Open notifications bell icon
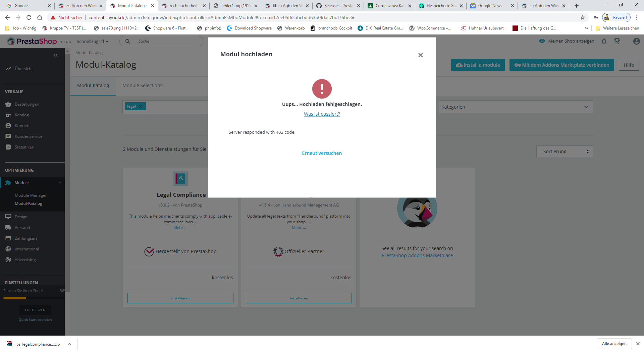This screenshot has height=352, width=644. [604, 41]
